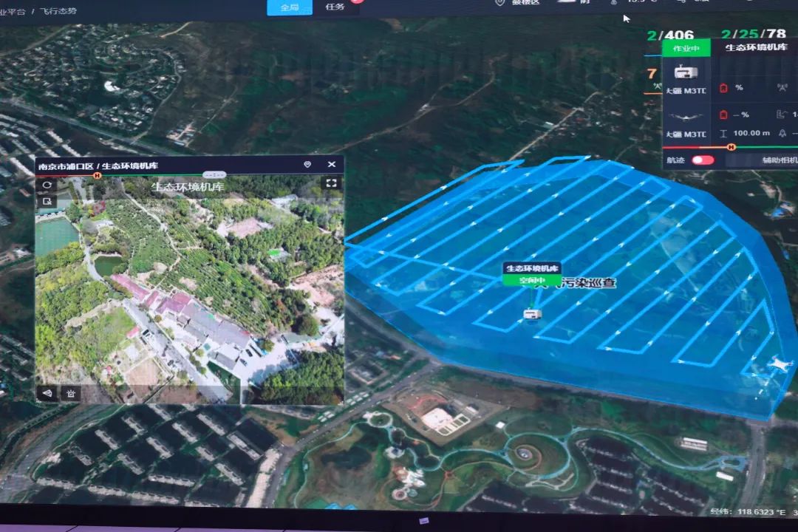Click the area-select icon below refresh
The width and height of the screenshot is (798, 532).
point(47,201)
